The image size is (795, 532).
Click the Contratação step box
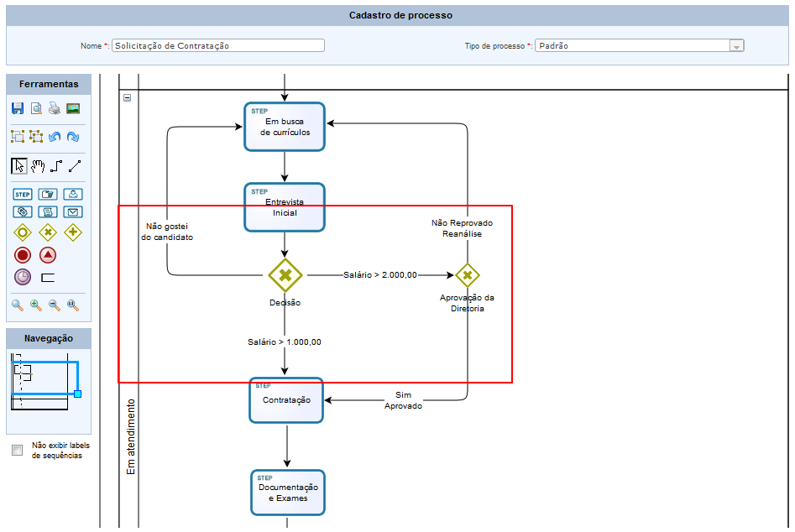coord(286,400)
